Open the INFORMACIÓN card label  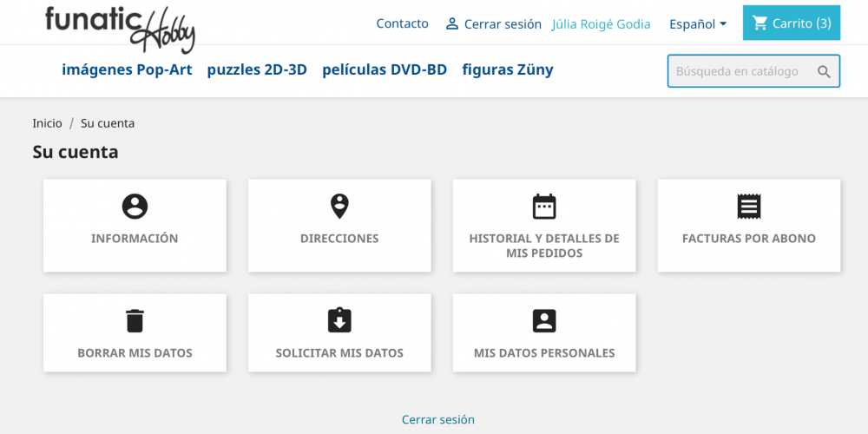[x=135, y=239]
